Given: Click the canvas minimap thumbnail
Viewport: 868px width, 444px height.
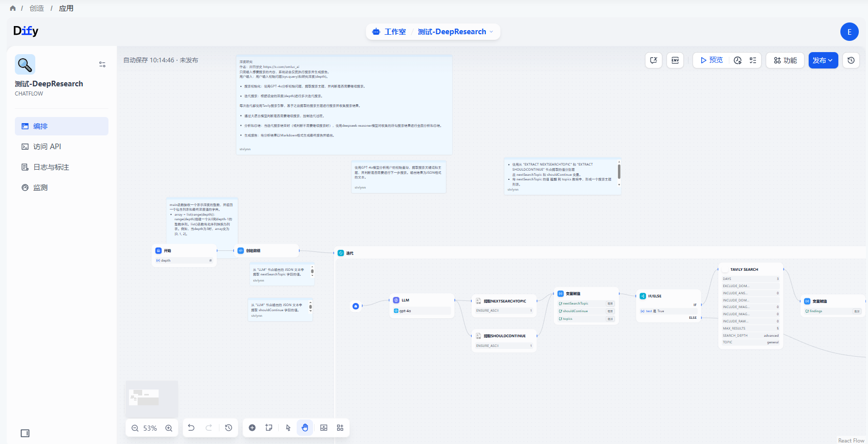Looking at the screenshot, I should (x=152, y=399).
